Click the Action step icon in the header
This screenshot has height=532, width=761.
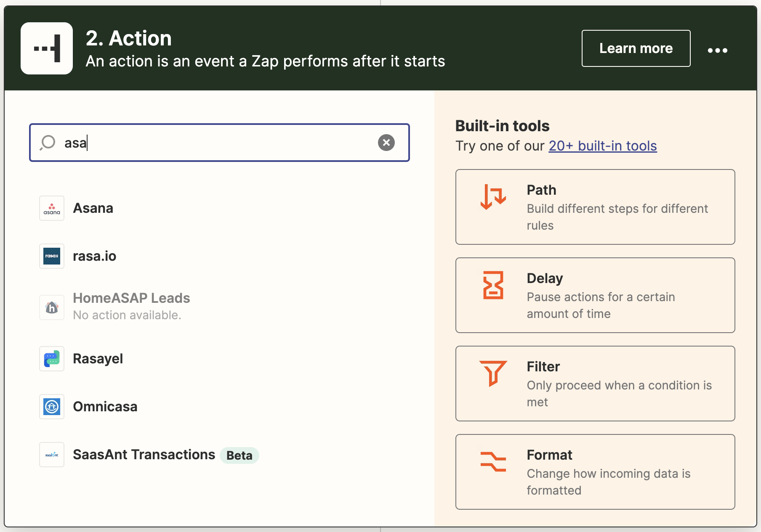(x=46, y=48)
